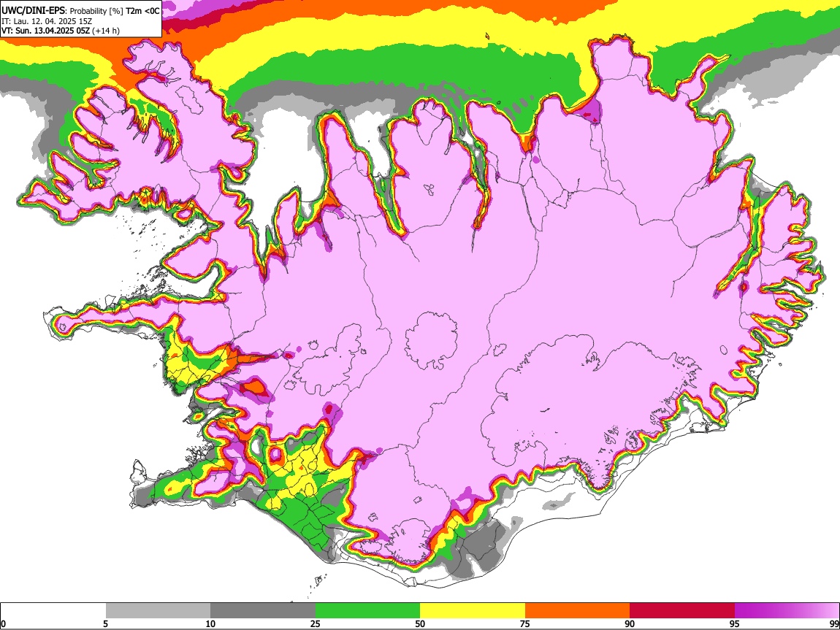Click the red 90-95 legend swatch
Screen dimensions: 840x630
point(682,611)
